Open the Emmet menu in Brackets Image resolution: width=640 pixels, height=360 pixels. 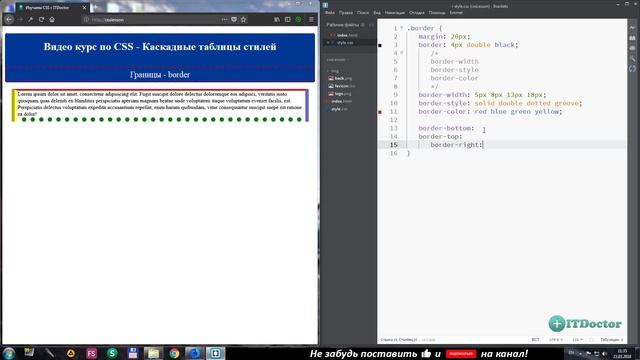tap(456, 13)
